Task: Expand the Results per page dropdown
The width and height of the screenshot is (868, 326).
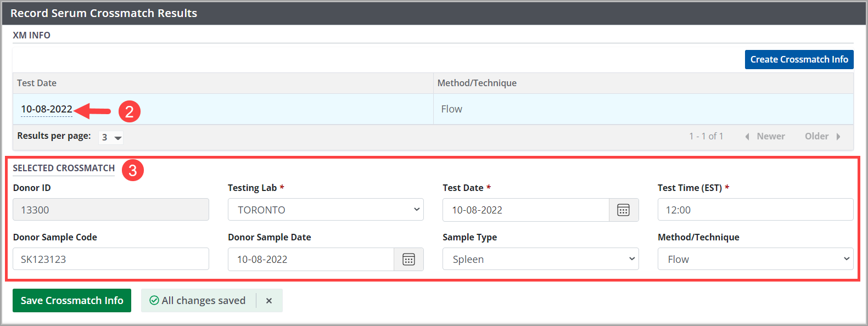Action: (x=111, y=137)
